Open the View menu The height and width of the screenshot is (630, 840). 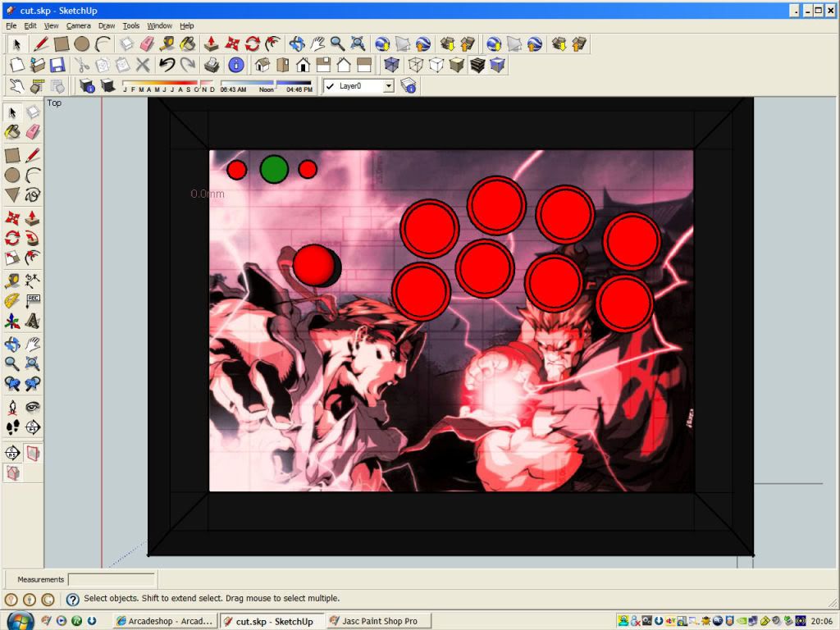click(51, 25)
